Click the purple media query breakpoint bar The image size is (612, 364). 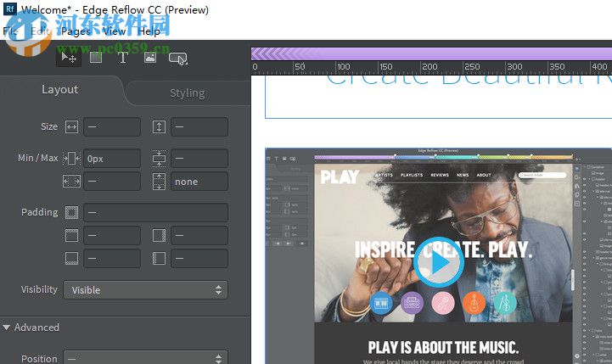point(431,53)
